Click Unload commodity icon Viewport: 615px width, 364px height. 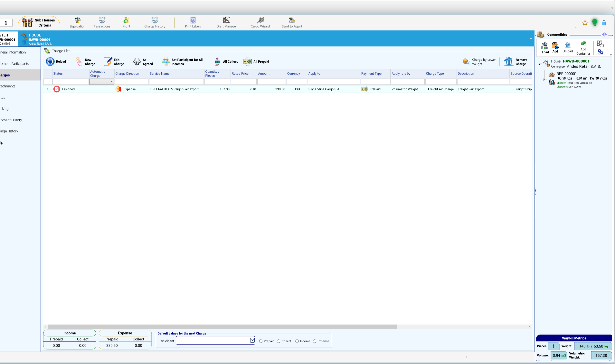coord(568,48)
